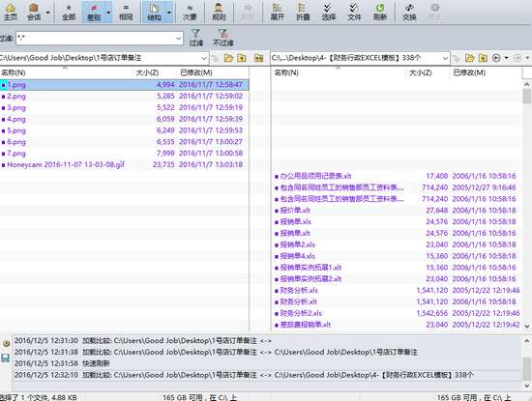Image resolution: width=532 pixels, height=401 pixels.
Task: Click the 过滤 funnel filter icon
Action: (x=195, y=38)
